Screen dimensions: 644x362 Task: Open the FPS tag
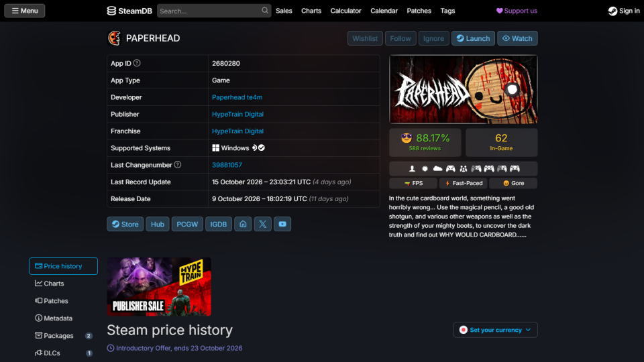[x=413, y=183]
